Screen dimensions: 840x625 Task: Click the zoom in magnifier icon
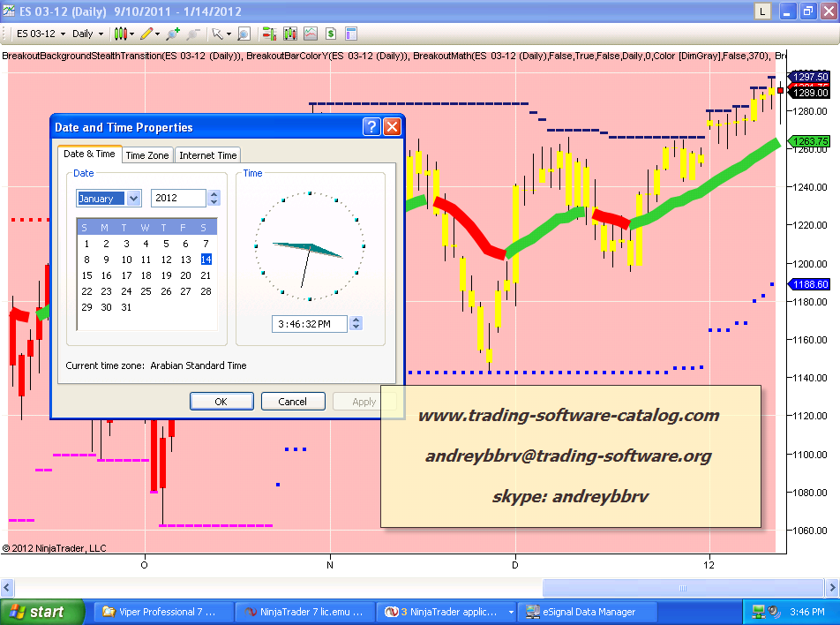(172, 34)
